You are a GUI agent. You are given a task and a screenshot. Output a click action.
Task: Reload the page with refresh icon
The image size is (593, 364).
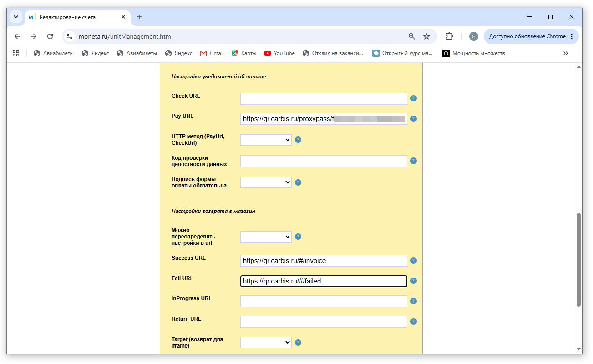[x=50, y=36]
